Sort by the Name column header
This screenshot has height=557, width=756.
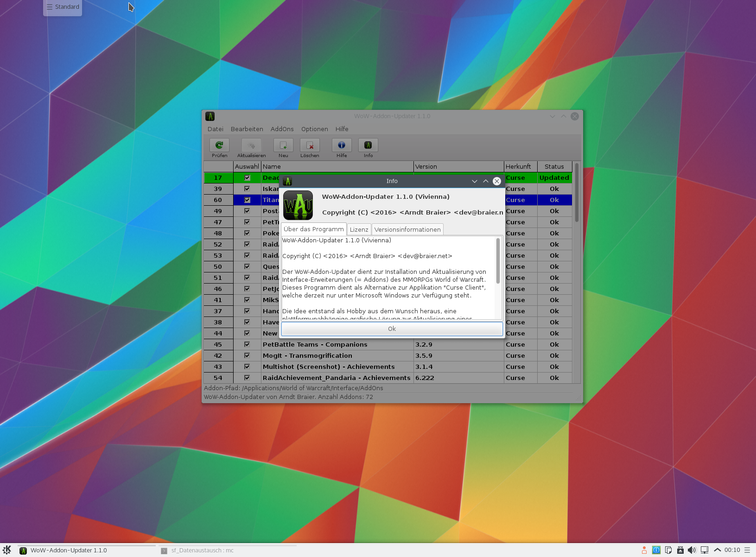(337, 166)
